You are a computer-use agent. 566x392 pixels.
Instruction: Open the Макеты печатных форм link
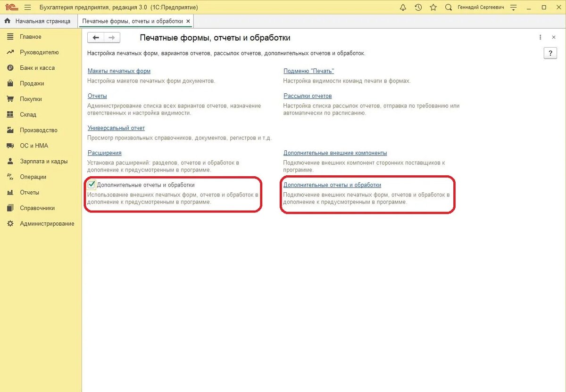coord(119,71)
